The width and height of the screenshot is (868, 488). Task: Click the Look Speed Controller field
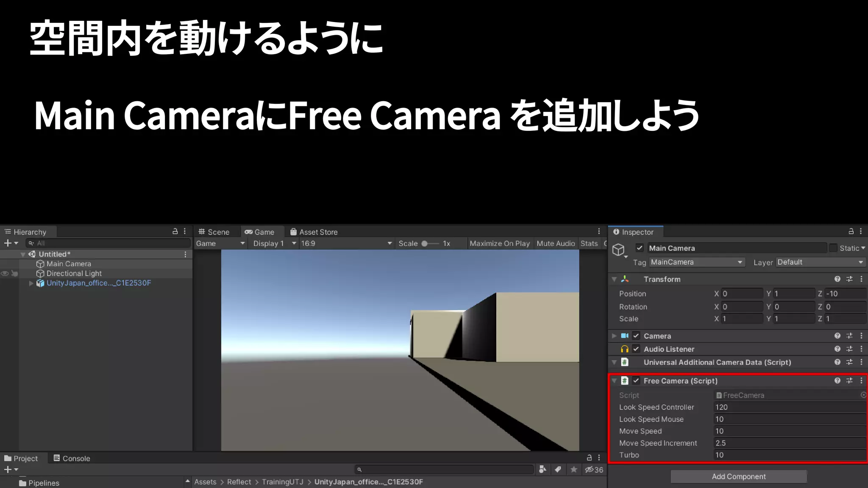[x=790, y=407]
